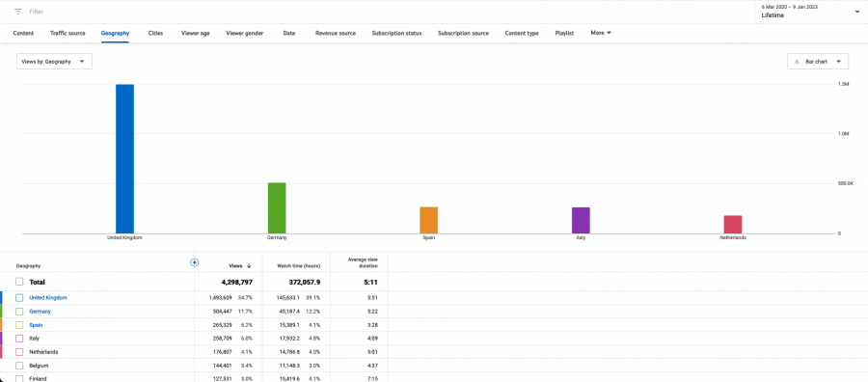Tick the Finland row checkbox
The width and height of the screenshot is (868, 382).
click(x=19, y=379)
